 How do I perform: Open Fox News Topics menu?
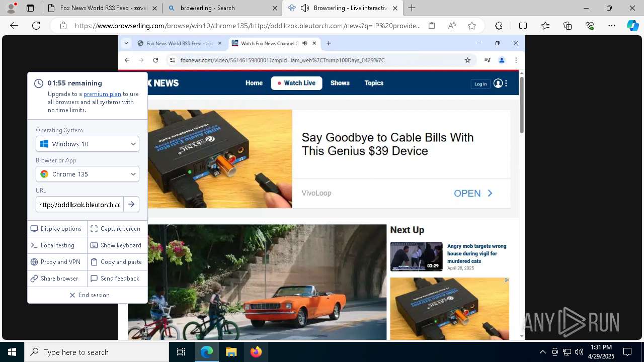click(x=374, y=83)
